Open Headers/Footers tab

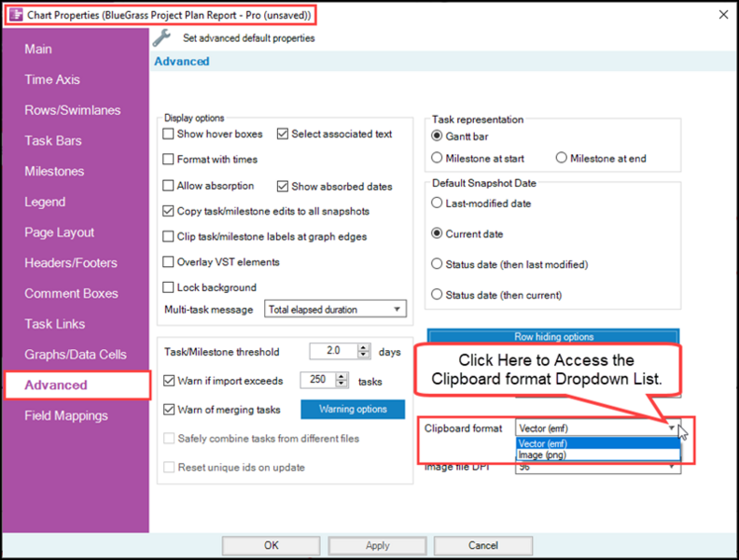point(71,263)
